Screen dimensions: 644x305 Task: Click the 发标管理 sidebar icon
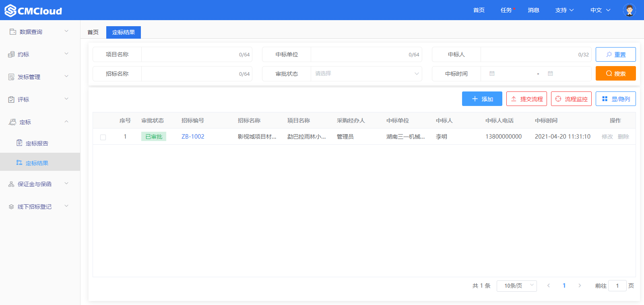(11, 77)
